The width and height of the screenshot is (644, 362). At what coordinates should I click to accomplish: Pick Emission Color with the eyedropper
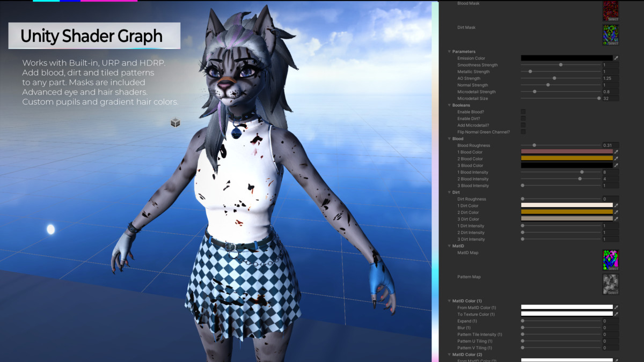(x=616, y=58)
